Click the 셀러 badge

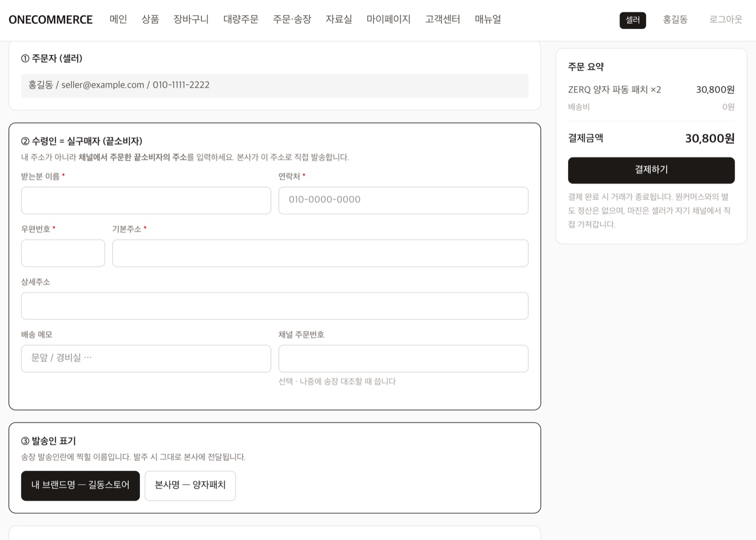tap(633, 20)
